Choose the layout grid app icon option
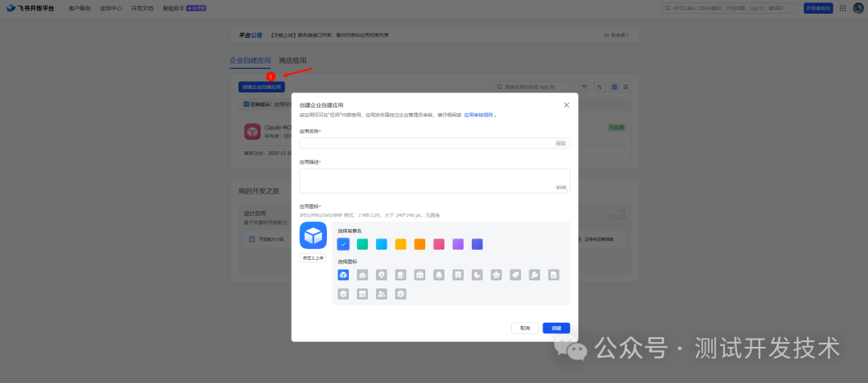Screen dimensions: 868x383 (x=362, y=294)
